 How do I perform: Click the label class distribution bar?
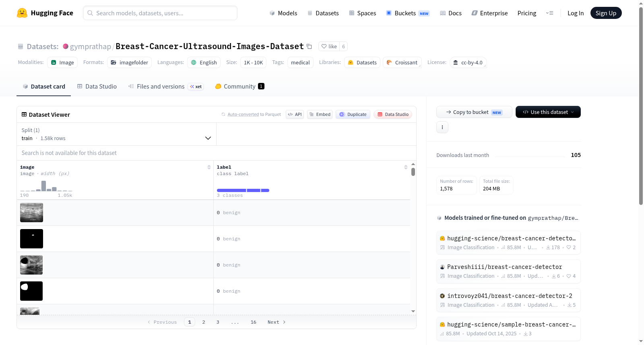point(243,190)
